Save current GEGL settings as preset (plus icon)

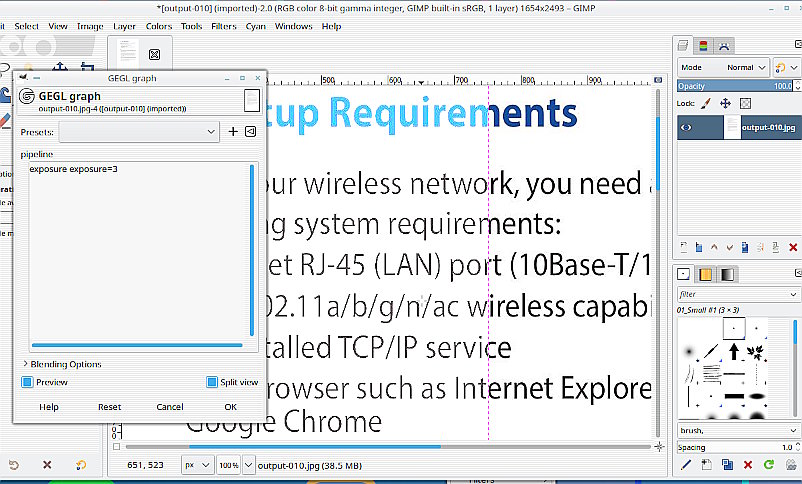233,131
